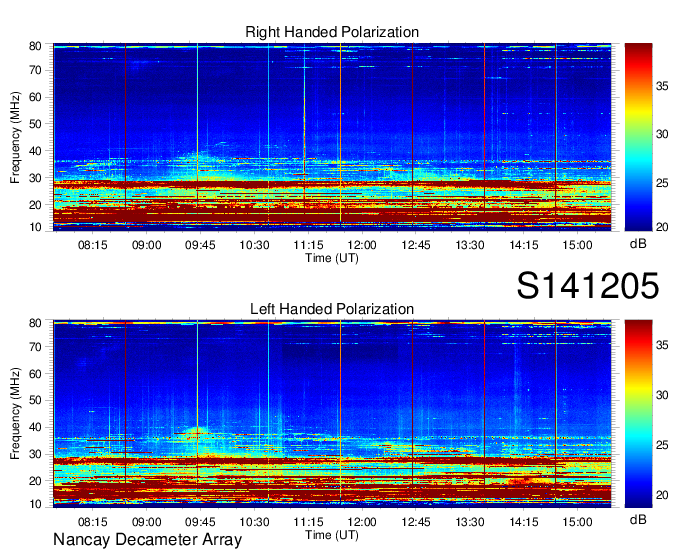
Task: Click 80 MHz tick of left-handed plot
Action: tap(35, 323)
